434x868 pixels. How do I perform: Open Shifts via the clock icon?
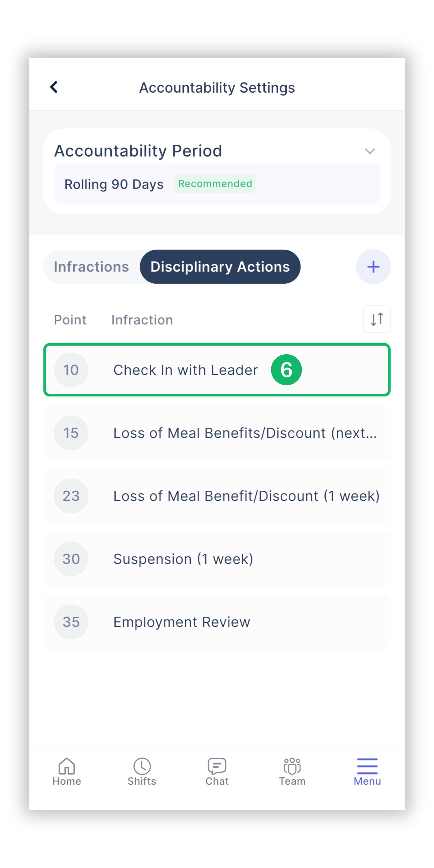(x=142, y=766)
